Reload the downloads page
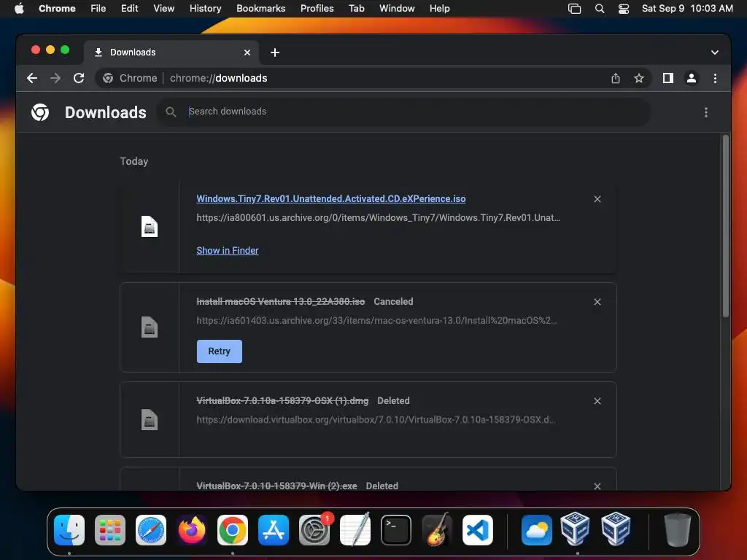The image size is (747, 560). [79, 78]
